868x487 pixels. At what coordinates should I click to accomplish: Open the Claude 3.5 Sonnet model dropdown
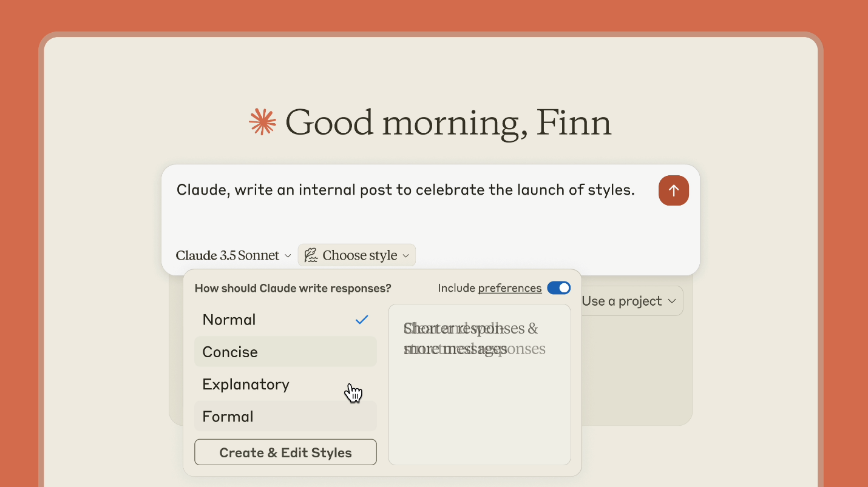[x=234, y=255]
